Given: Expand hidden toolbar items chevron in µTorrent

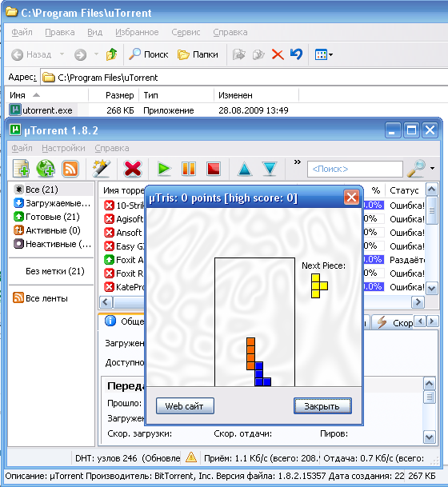Looking at the screenshot, I should click(298, 162).
